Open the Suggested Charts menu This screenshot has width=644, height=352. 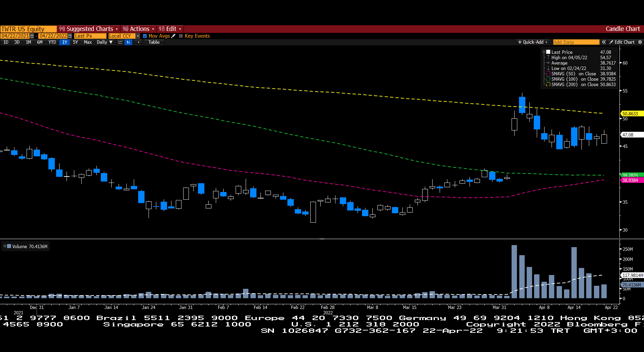tap(88, 29)
